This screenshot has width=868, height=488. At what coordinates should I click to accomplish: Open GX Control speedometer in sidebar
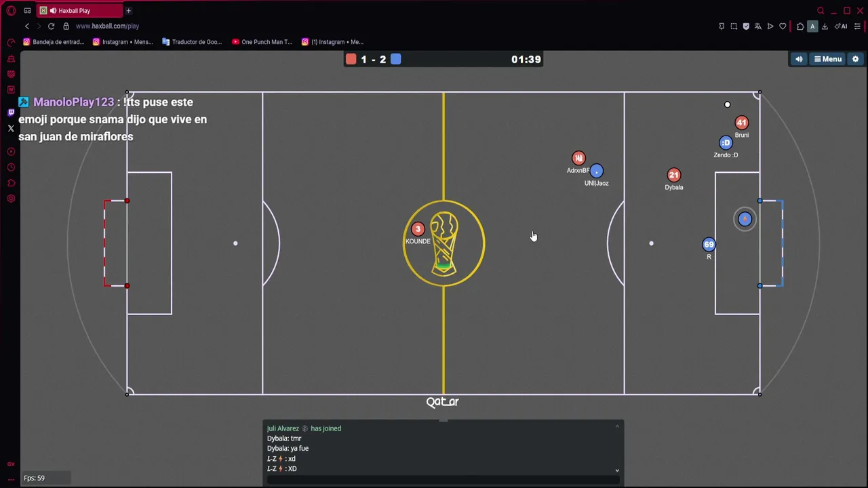11,42
